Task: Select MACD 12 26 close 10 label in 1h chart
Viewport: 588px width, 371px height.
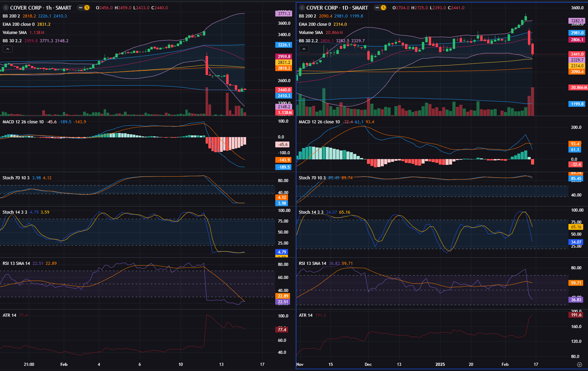Action: pyautogui.click(x=23, y=122)
